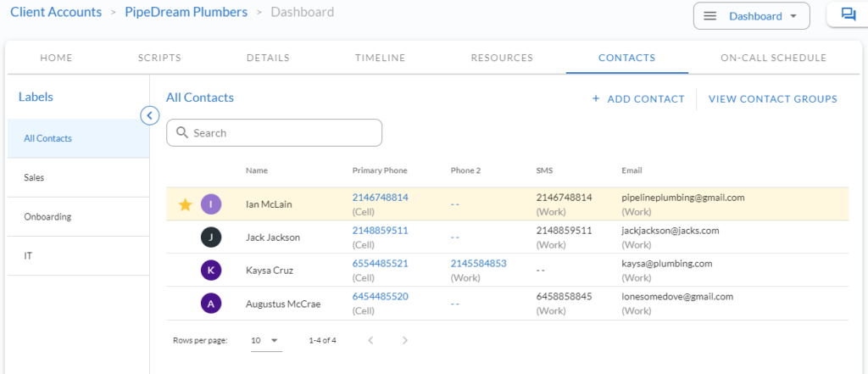The width and height of the screenshot is (868, 374).
Task: Go to previous page of contacts
Action: [x=371, y=340]
